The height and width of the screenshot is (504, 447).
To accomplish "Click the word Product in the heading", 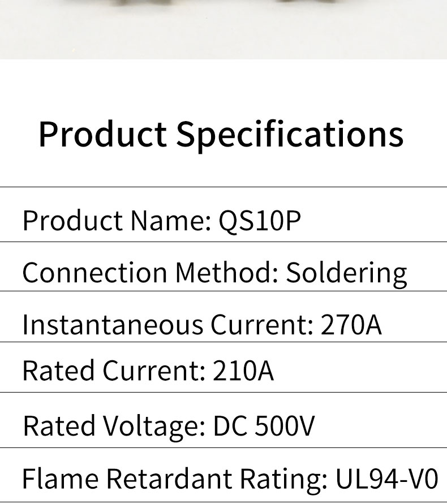I will tap(102, 135).
